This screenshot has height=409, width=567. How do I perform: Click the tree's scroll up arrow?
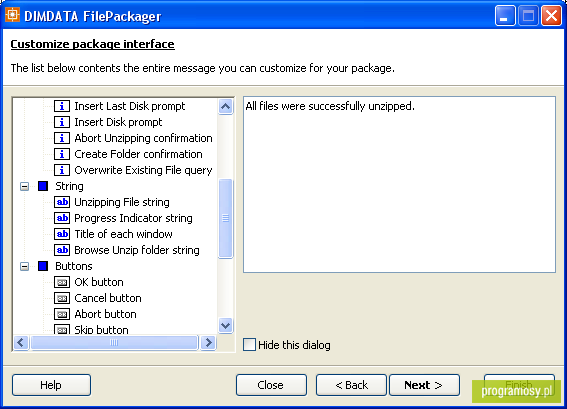tap(226, 106)
